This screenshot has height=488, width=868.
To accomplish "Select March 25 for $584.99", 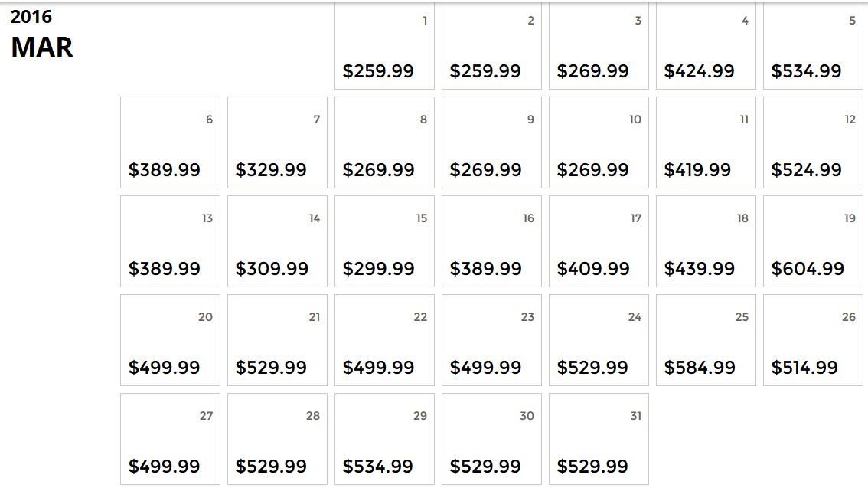I will click(x=706, y=340).
